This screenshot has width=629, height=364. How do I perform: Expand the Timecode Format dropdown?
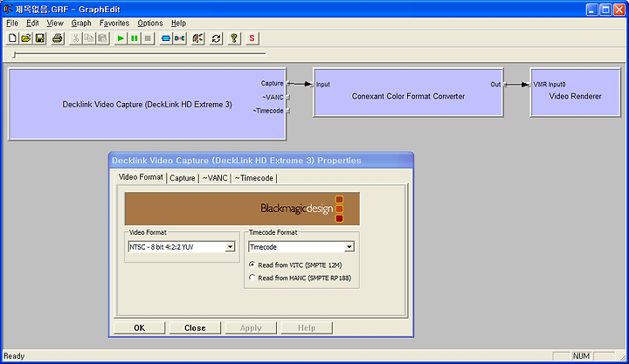tap(349, 247)
